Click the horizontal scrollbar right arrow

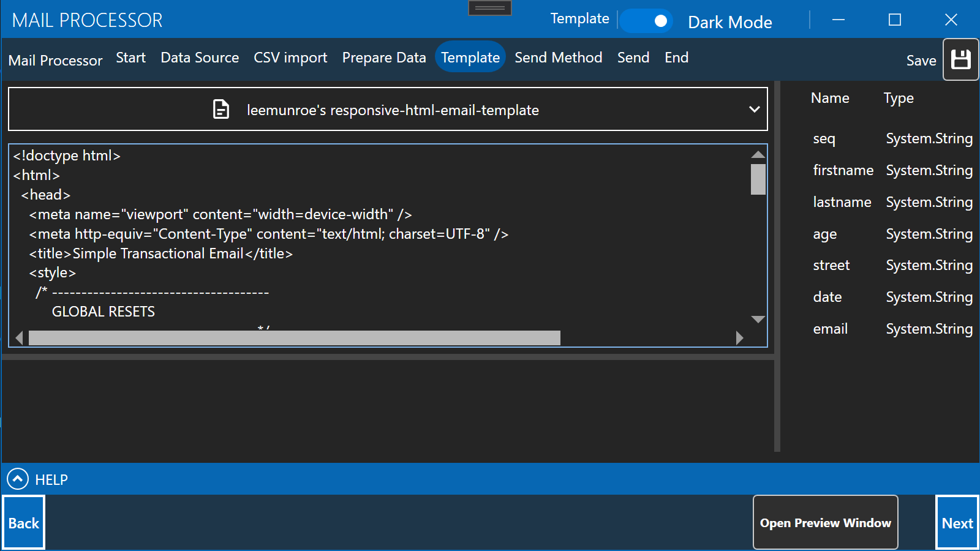point(739,338)
